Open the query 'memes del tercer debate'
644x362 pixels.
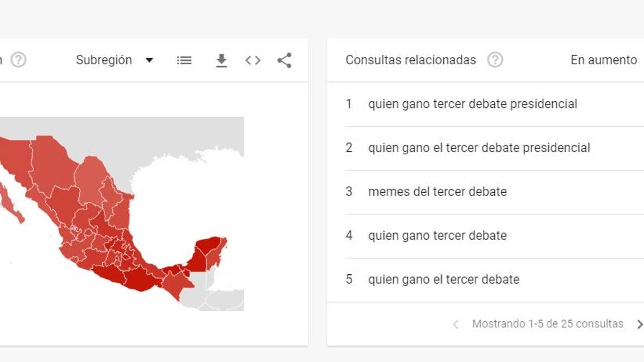437,192
